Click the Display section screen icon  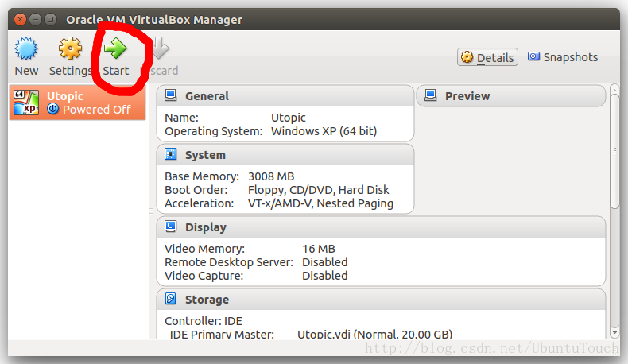(x=170, y=227)
